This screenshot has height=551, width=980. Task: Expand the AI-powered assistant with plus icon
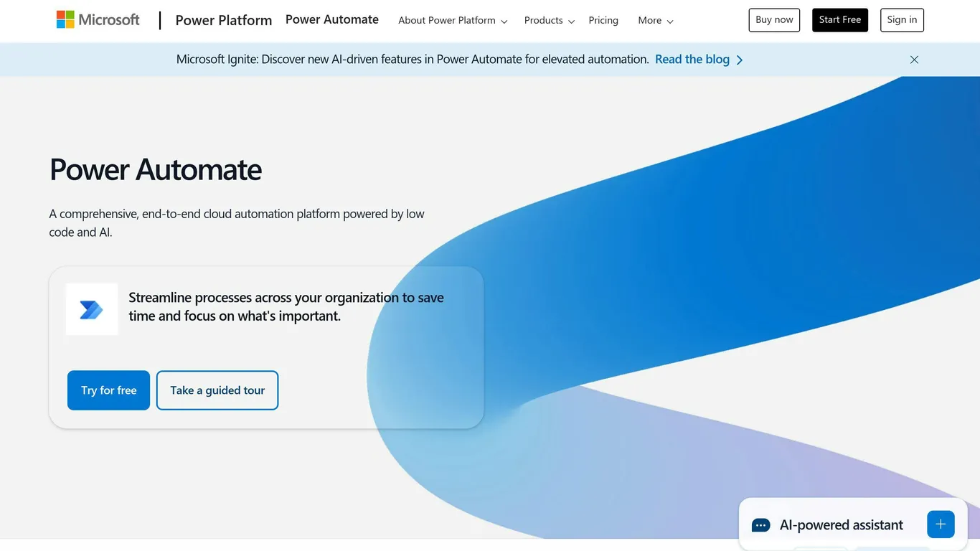click(x=941, y=524)
